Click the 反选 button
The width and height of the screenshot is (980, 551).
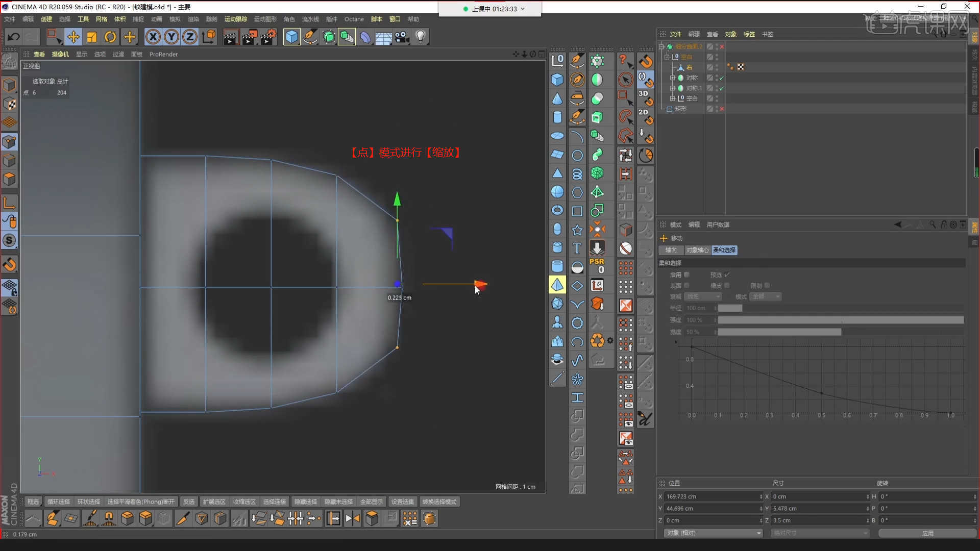click(188, 502)
